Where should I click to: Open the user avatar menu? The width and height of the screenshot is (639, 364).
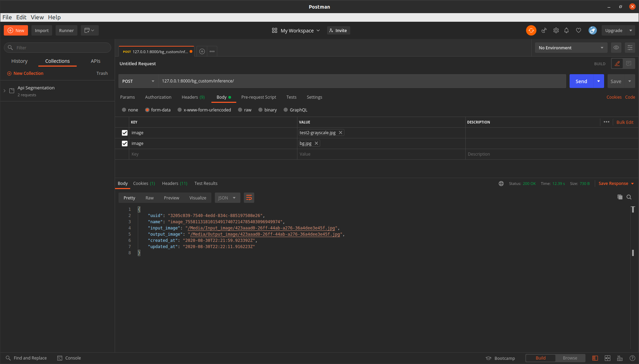point(593,30)
